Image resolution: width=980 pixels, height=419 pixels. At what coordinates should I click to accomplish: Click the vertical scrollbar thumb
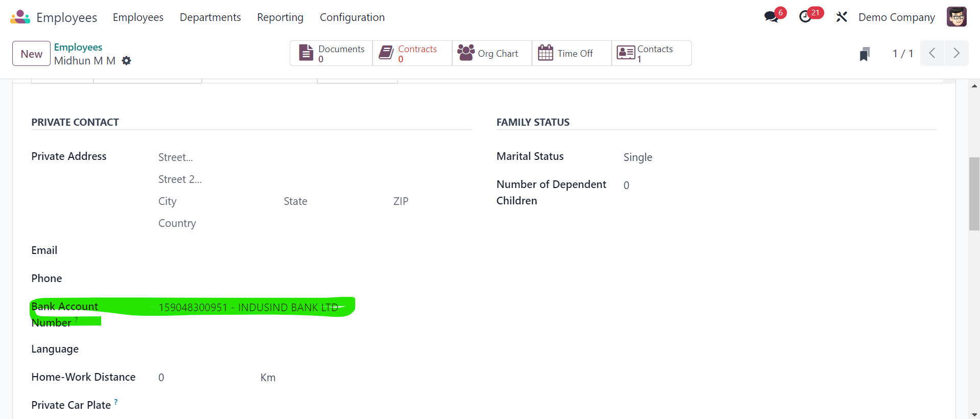point(974,194)
